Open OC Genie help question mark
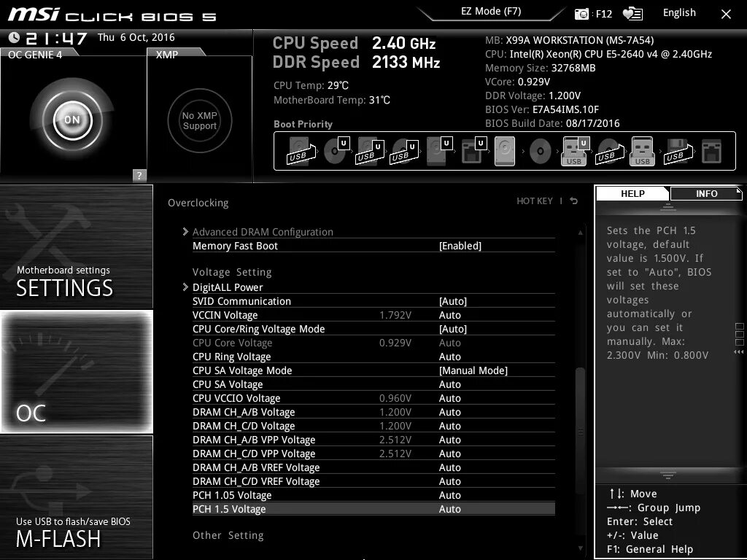747x560 pixels. 139,175
